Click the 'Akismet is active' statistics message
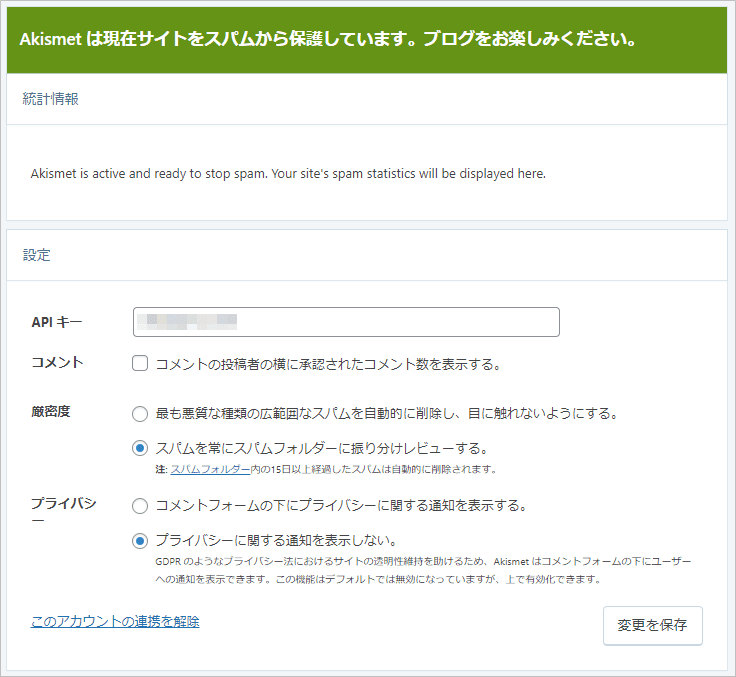This screenshot has height=677, width=736. click(x=288, y=173)
